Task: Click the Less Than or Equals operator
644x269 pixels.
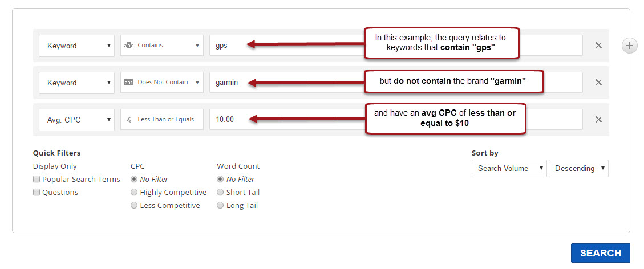Action: click(162, 120)
